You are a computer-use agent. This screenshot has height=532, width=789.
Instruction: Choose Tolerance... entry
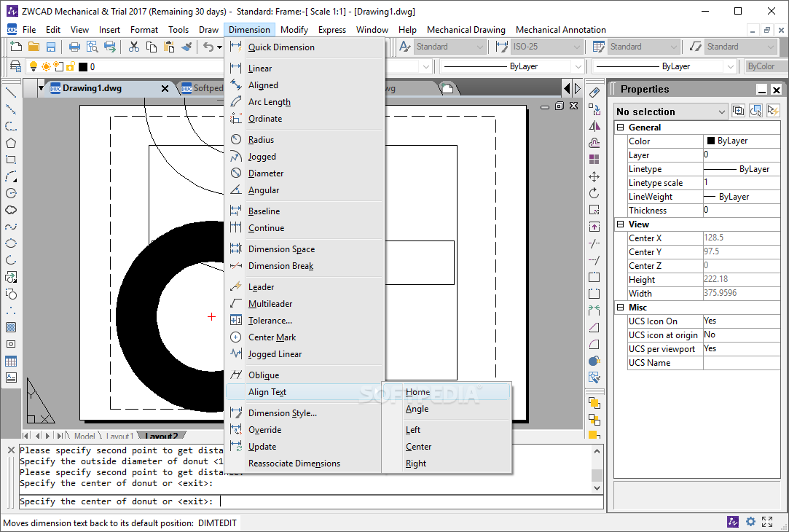(305, 320)
